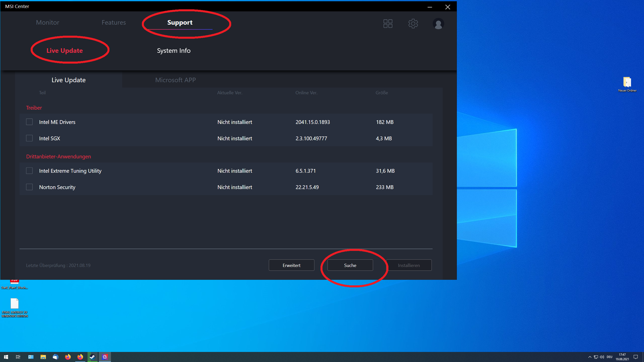This screenshot has width=644, height=362.
Task: Open Steam from the taskbar
Action: [92, 357]
